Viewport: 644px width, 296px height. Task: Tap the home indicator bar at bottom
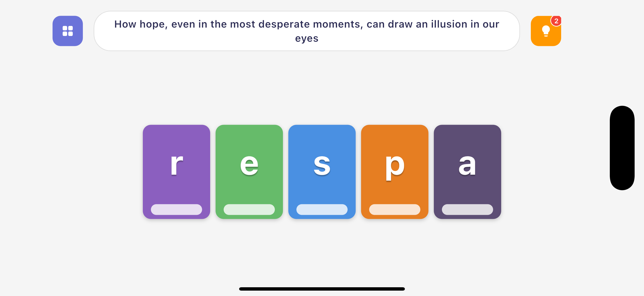[x=322, y=288]
